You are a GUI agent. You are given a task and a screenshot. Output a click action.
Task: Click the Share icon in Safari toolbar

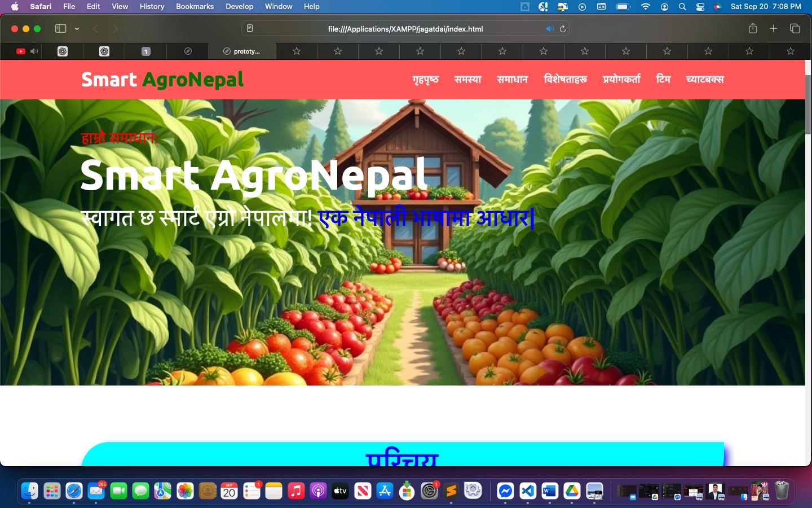pyautogui.click(x=753, y=29)
